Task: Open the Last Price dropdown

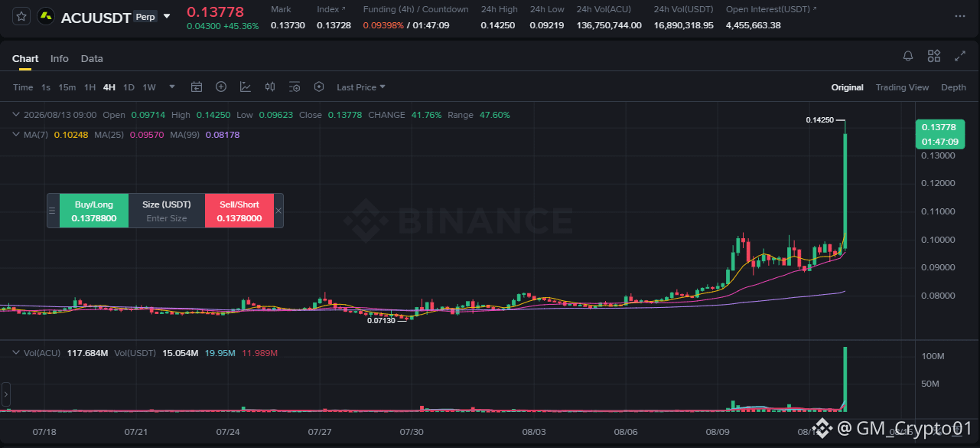Action: (361, 87)
